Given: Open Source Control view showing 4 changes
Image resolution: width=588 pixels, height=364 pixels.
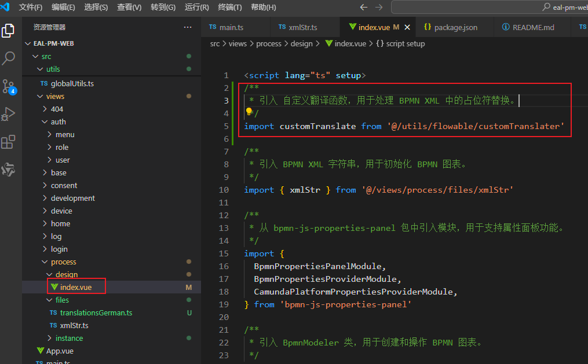Looking at the screenshot, I should [8, 87].
